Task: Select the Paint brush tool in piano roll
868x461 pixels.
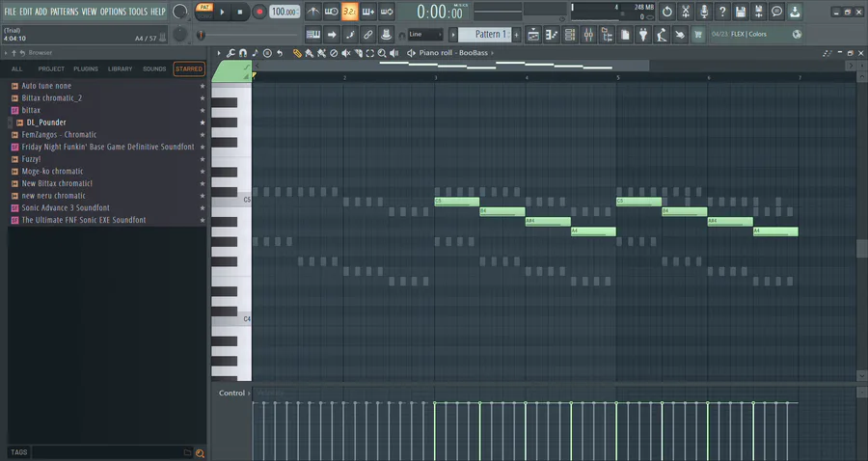Action: point(310,53)
